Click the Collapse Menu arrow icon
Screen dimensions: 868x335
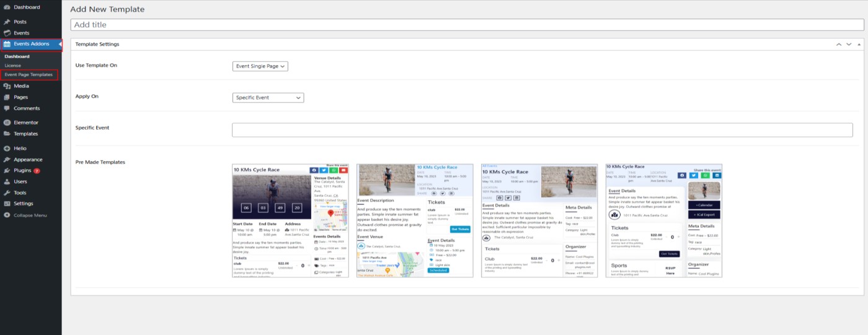[7, 215]
